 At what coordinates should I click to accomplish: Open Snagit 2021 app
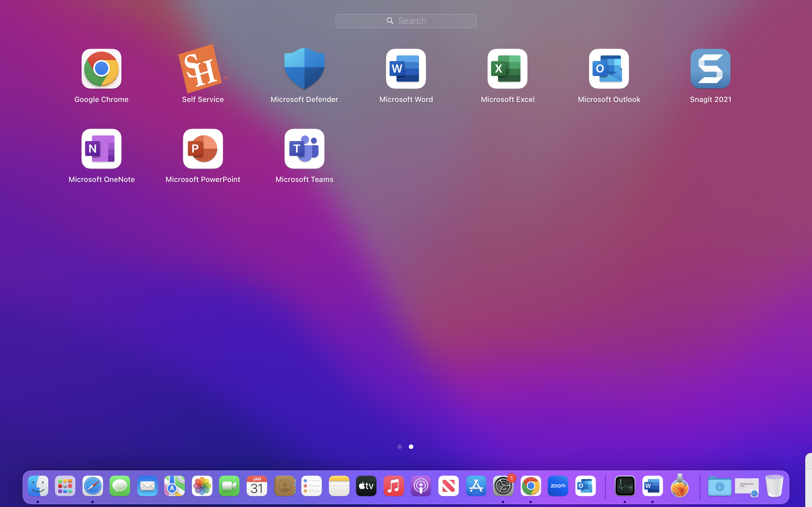[x=710, y=69]
